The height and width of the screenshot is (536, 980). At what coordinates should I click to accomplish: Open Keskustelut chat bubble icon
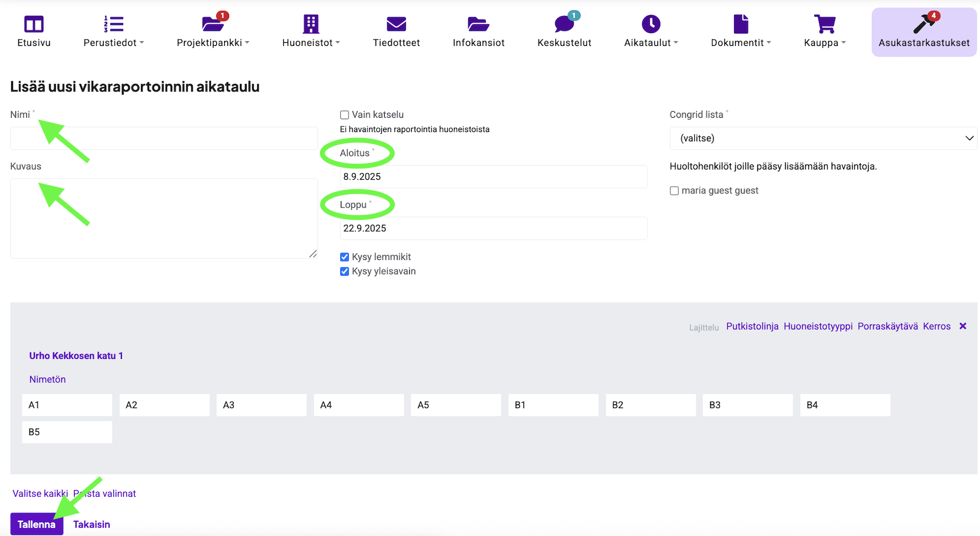564,24
